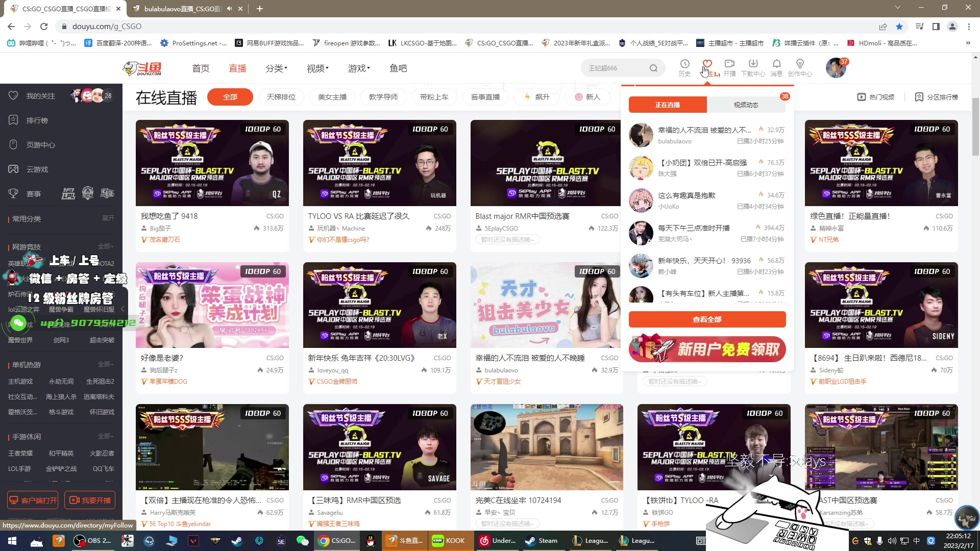This screenshot has height=551, width=980.
Task: Mute the bulabulaovo tab audio icon
Action: click(x=229, y=9)
